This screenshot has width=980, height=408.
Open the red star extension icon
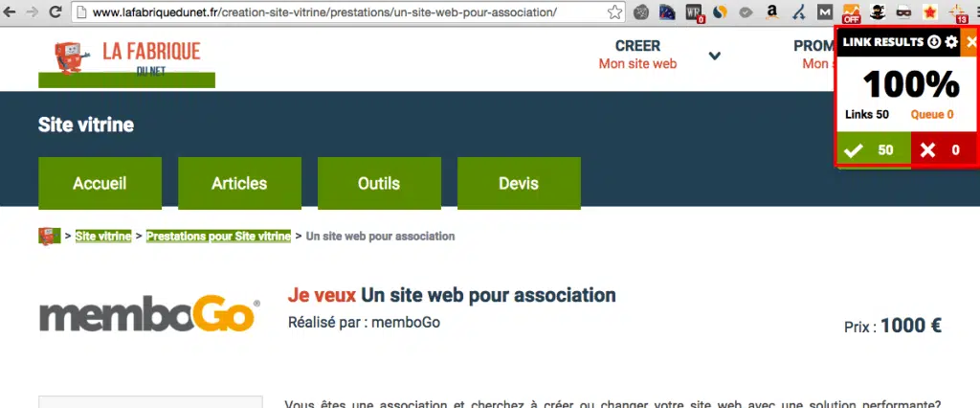tap(930, 11)
